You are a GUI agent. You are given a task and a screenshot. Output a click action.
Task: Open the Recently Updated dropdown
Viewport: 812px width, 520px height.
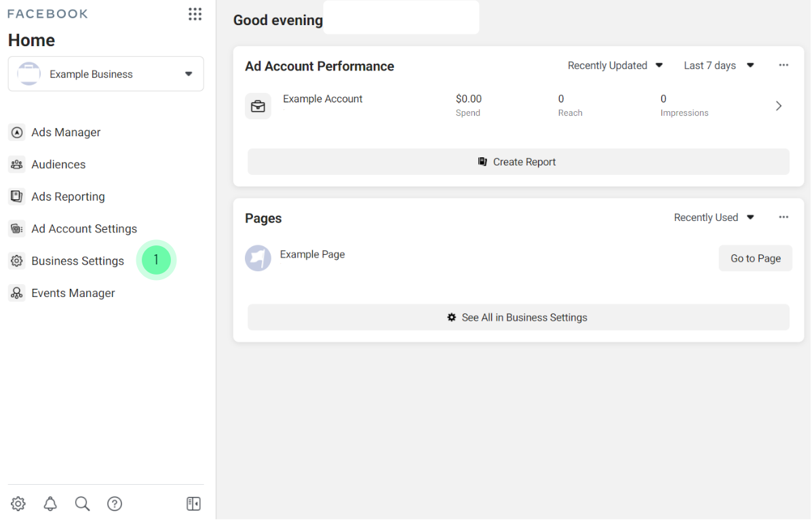coord(615,66)
